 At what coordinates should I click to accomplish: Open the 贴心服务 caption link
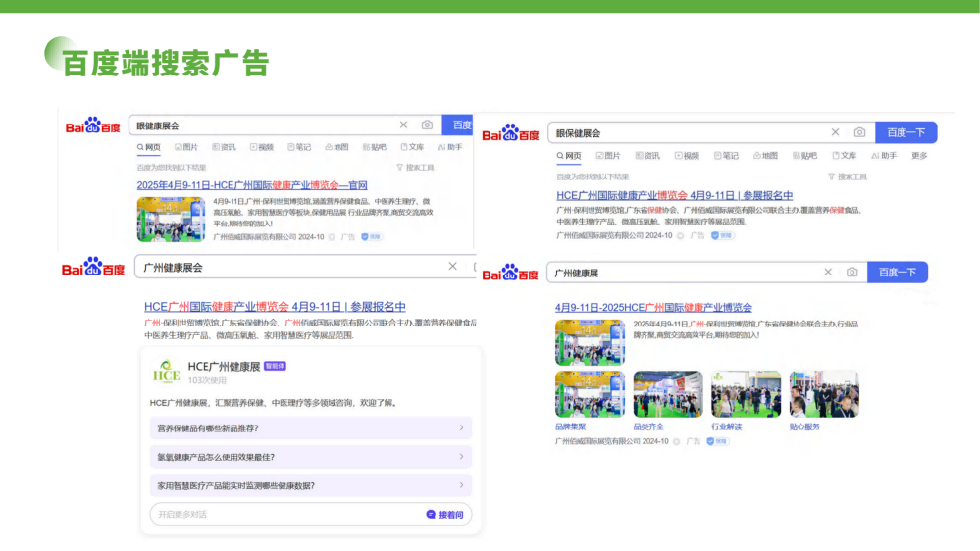[x=805, y=426]
